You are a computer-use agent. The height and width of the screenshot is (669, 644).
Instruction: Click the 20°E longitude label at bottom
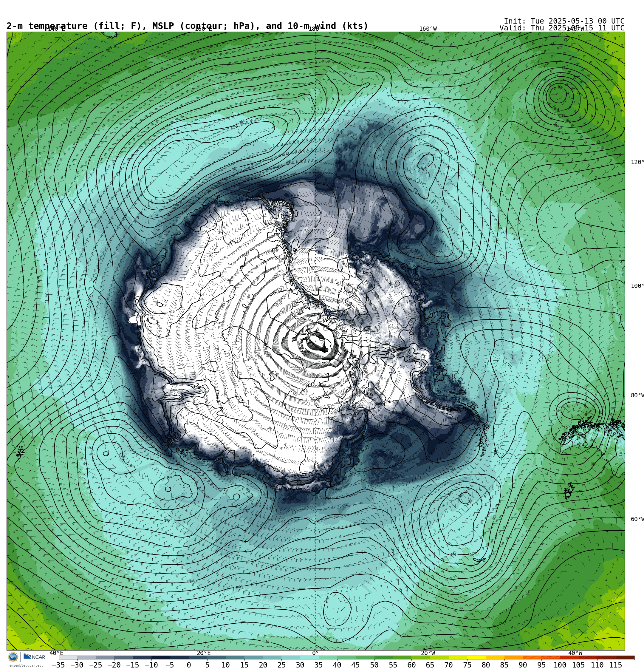pos(203,653)
